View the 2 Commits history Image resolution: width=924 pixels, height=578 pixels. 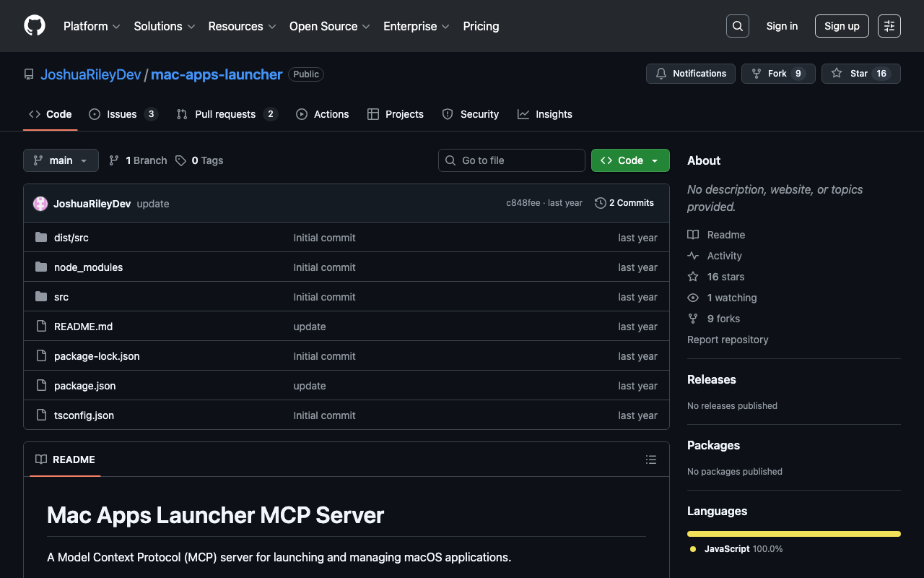[624, 203]
